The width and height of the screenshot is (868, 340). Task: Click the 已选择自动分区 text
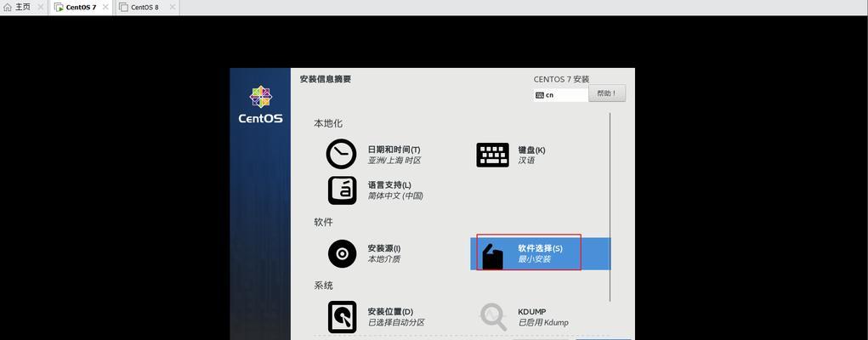[x=398, y=322]
